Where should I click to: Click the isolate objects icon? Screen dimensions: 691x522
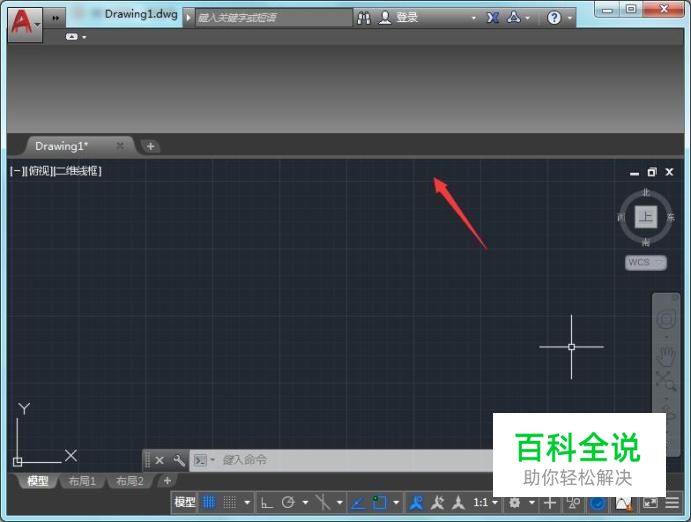click(573, 503)
